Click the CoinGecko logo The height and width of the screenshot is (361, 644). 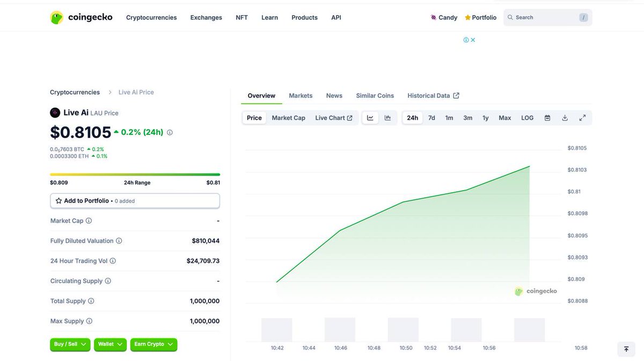81,17
